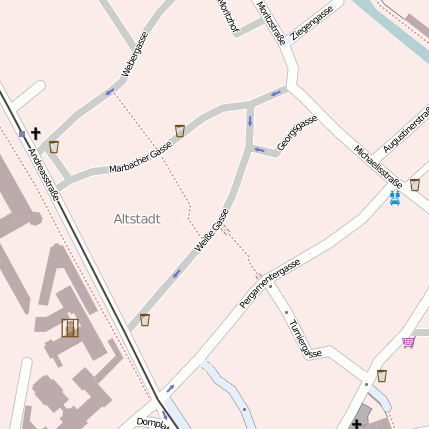
Task: Click the Turniergasse street label
Action: [x=305, y=339]
